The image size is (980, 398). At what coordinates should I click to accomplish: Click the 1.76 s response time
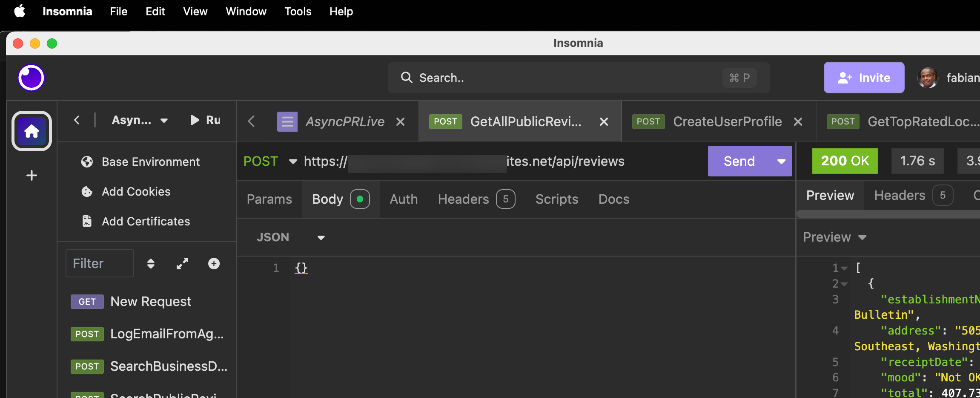click(x=917, y=161)
